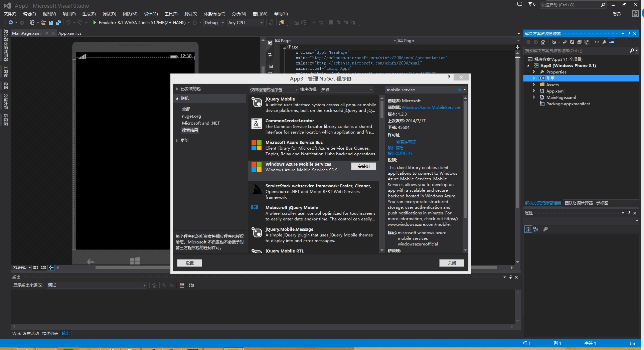Viewport: 644px width, 350px height.
Task: Click the clear search X in NuGet search box
Action: pyautogui.click(x=460, y=90)
